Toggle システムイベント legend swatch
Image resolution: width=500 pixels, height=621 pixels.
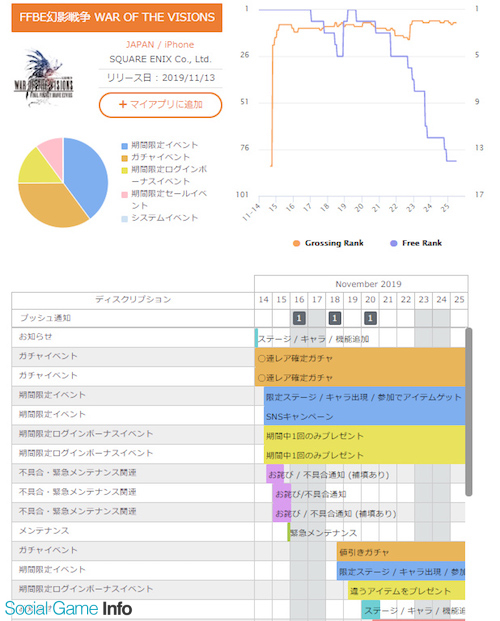pos(124,219)
